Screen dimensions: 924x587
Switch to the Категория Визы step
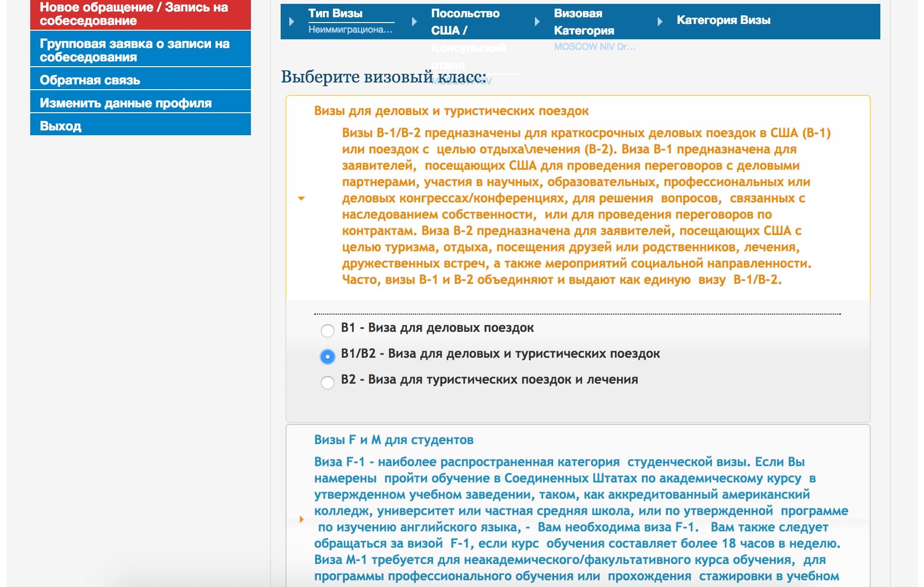(x=724, y=20)
